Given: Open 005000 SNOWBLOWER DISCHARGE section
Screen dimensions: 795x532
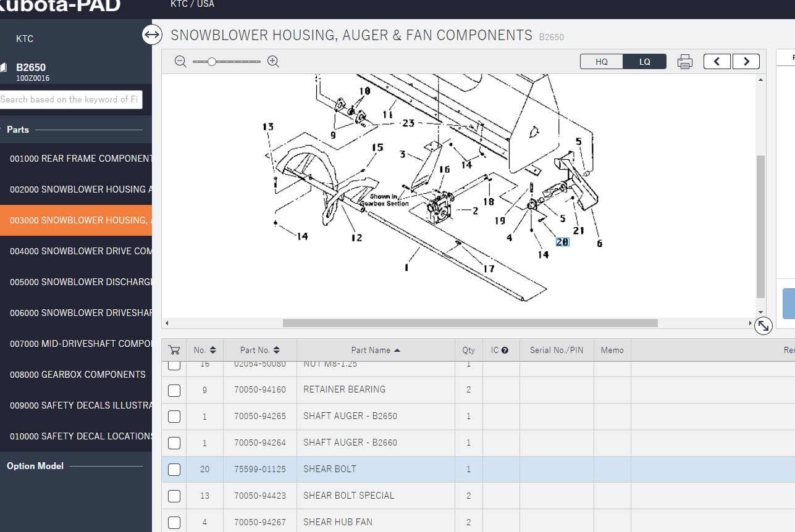Looking at the screenshot, I should pyautogui.click(x=76, y=282).
